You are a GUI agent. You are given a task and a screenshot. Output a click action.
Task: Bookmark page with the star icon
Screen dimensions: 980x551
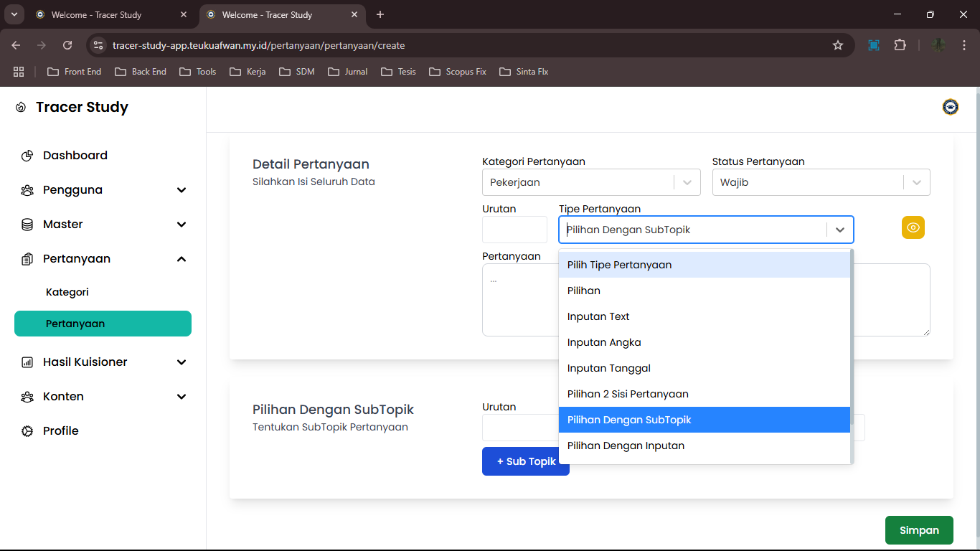[x=837, y=45]
